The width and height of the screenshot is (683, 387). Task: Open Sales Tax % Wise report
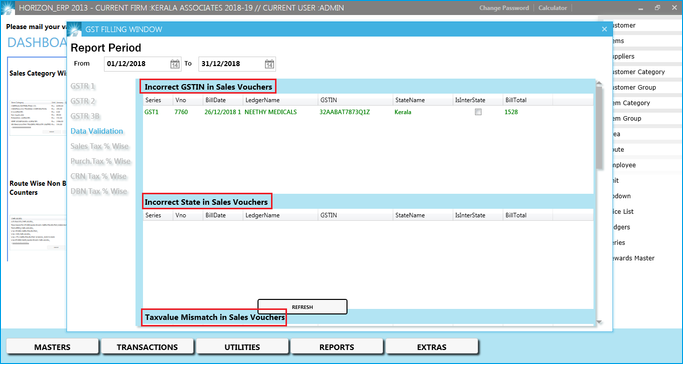(100, 146)
